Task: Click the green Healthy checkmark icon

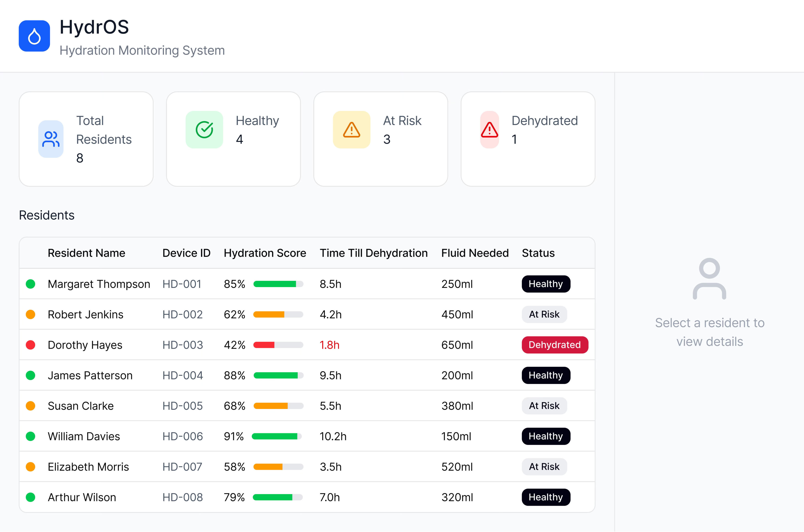Action: [x=204, y=130]
